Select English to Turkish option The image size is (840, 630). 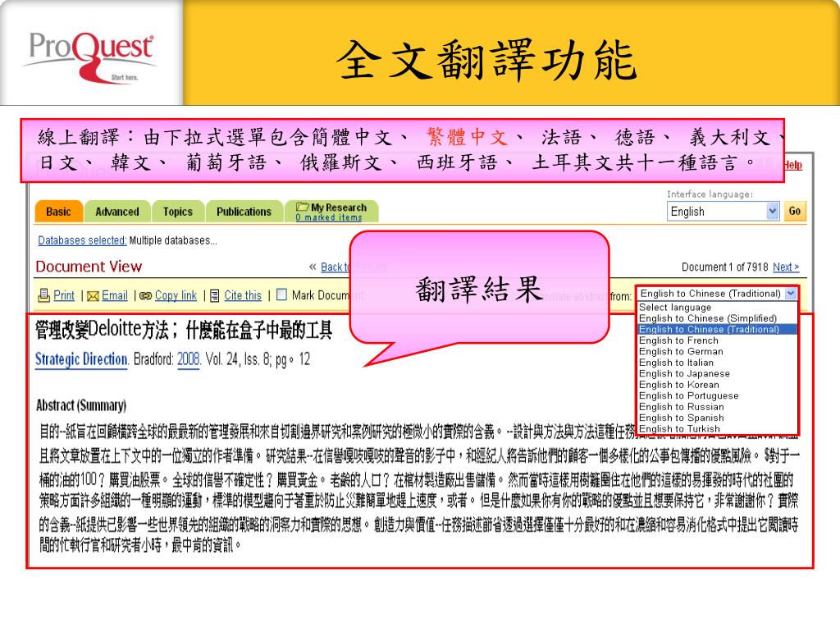coord(679,428)
